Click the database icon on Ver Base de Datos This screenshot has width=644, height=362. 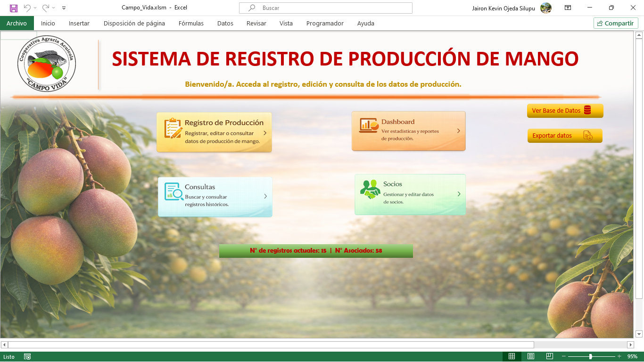click(588, 110)
